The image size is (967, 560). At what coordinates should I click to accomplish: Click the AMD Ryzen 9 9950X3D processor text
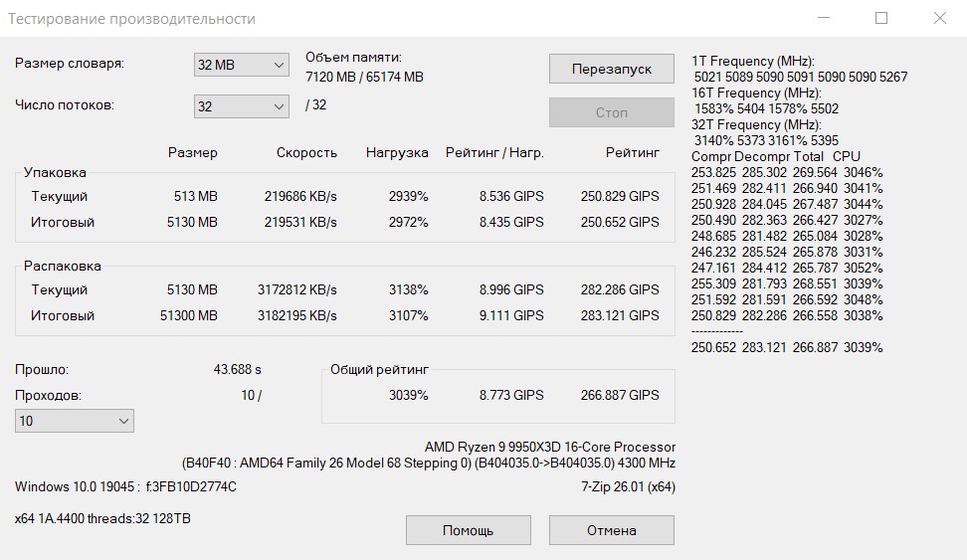pyautogui.click(x=550, y=447)
